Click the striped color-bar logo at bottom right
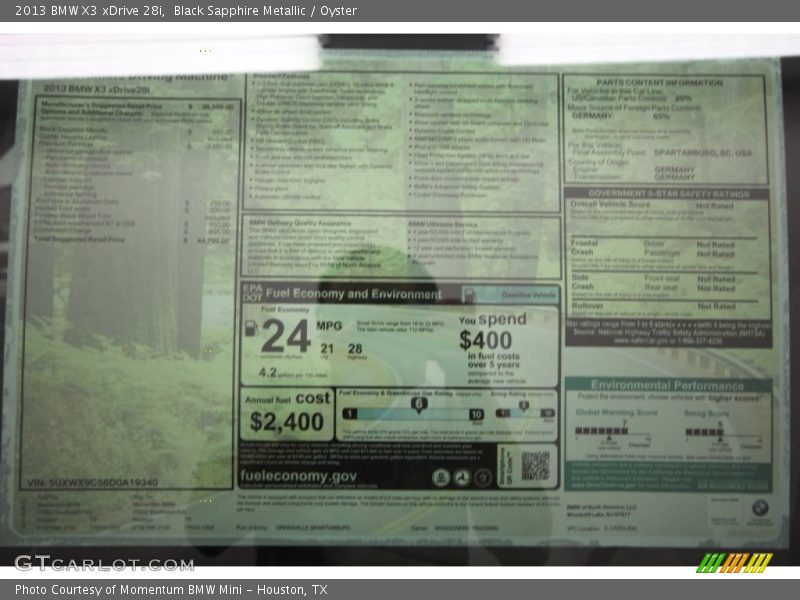Viewport: 800px width, 600px height. 735,562
